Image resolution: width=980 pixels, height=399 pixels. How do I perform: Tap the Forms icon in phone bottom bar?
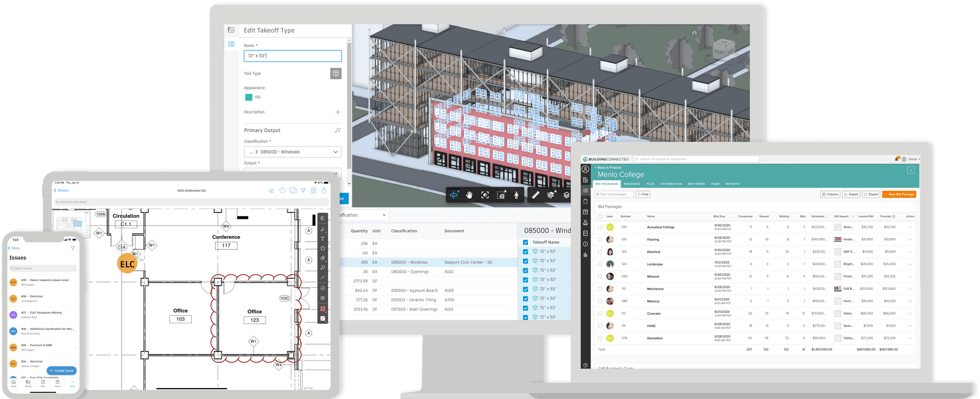57,383
